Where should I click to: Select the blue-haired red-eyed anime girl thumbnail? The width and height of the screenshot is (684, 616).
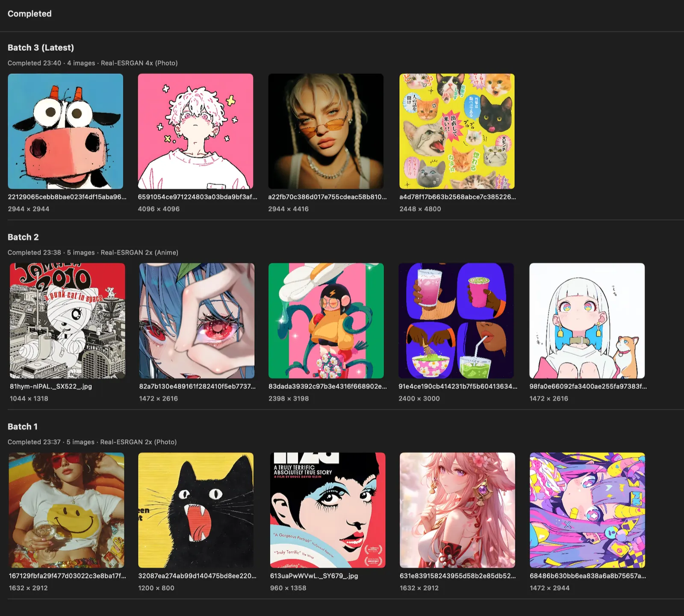(197, 321)
